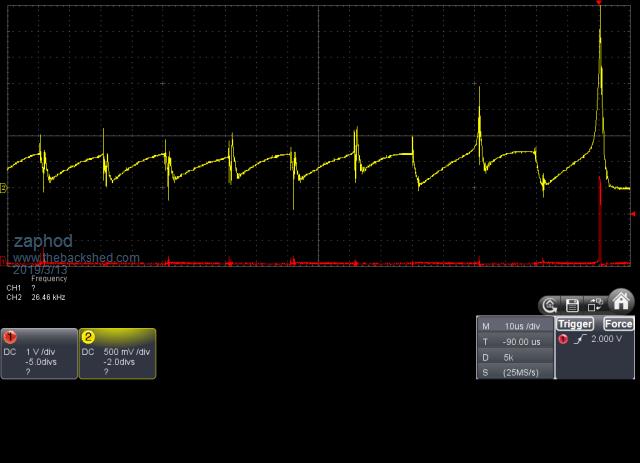Click the screen transfer icon beside Home

point(596,305)
